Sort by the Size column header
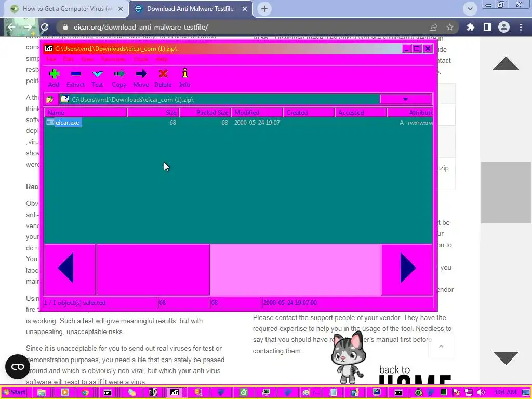The width and height of the screenshot is (532, 399). coord(153,113)
